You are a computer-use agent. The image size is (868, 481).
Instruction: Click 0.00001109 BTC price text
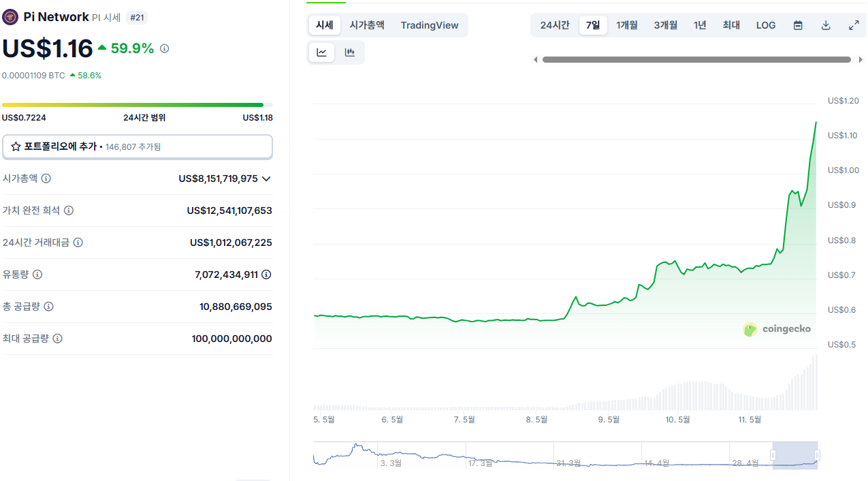(33, 76)
